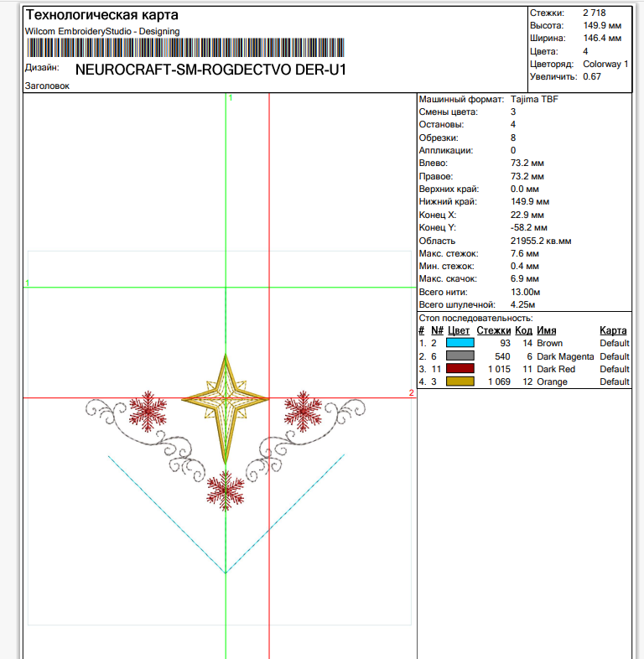644x659 pixels.
Task: Select the right red snowflake motif
Action: [303, 411]
